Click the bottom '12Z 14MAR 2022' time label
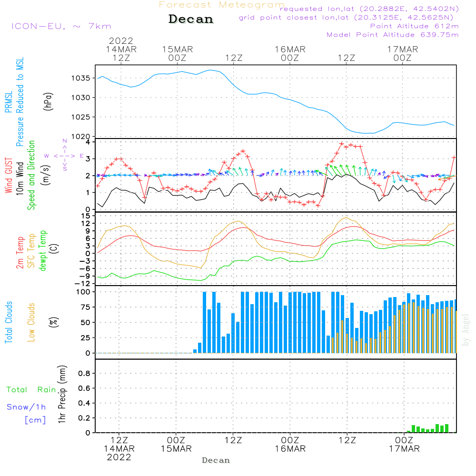The image size is (476, 476). tap(119, 449)
